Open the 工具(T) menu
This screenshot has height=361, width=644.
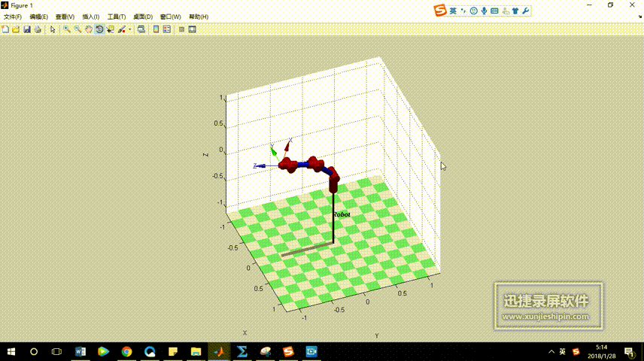click(x=117, y=17)
